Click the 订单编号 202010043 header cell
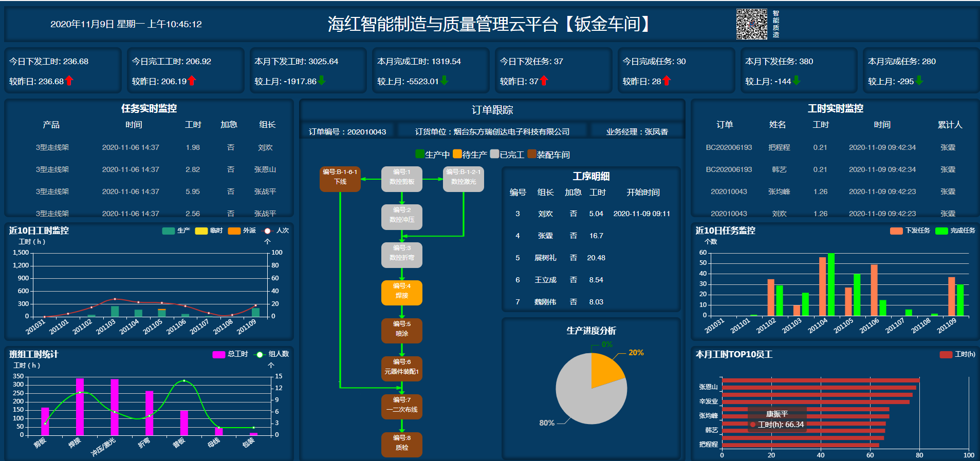The image size is (980, 461). pos(347,132)
